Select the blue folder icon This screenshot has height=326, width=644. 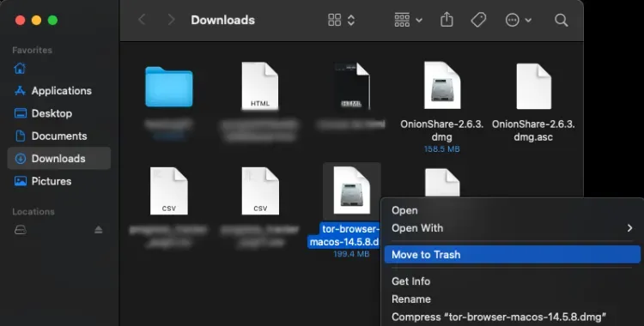[169, 87]
